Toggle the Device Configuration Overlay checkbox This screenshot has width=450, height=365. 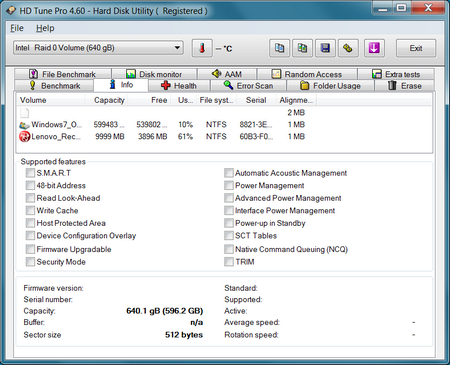click(x=30, y=236)
